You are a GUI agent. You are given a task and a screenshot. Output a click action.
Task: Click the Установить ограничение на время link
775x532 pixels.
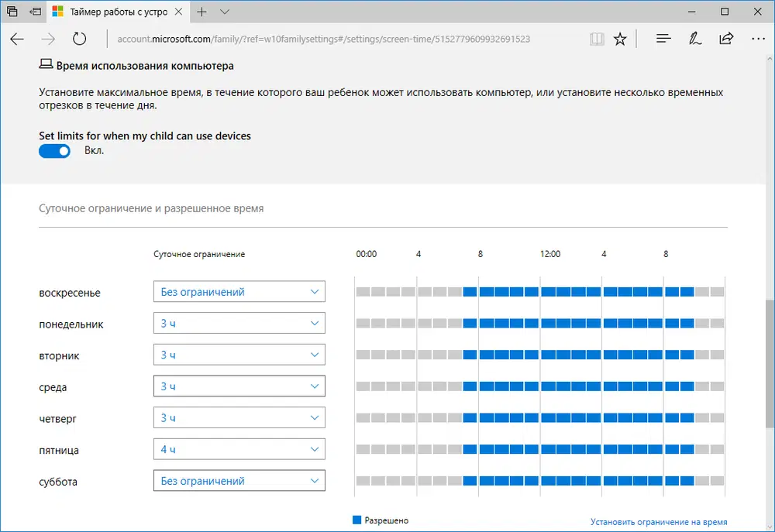tap(659, 522)
